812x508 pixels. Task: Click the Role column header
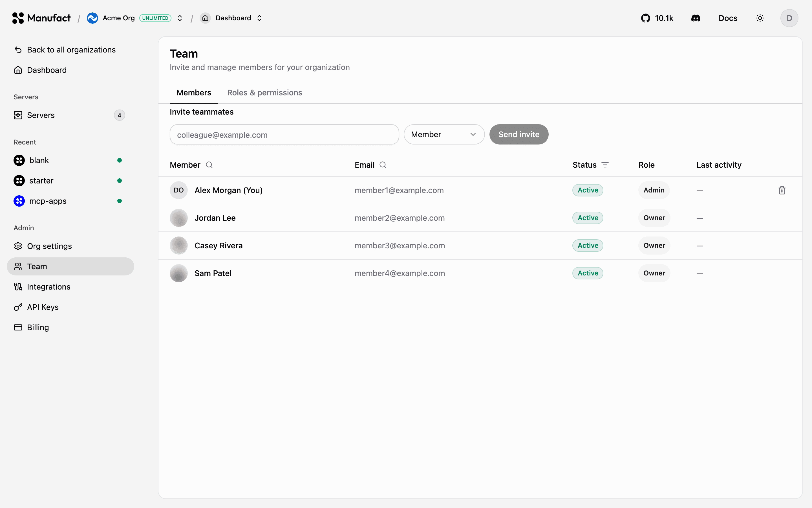pos(646,165)
